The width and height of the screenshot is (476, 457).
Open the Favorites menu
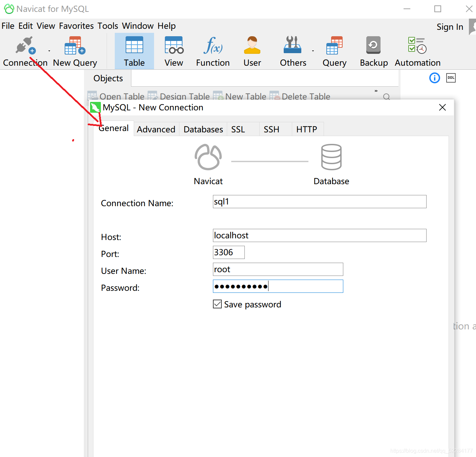[x=77, y=26]
